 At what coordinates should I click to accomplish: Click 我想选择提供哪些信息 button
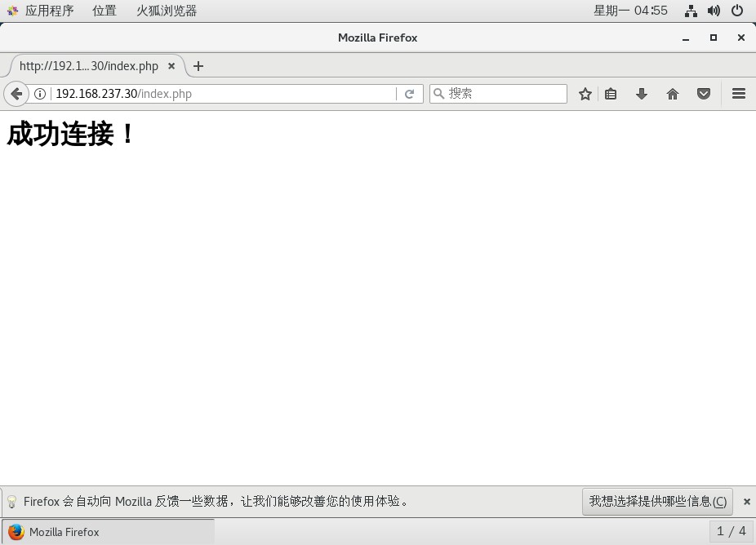(658, 502)
